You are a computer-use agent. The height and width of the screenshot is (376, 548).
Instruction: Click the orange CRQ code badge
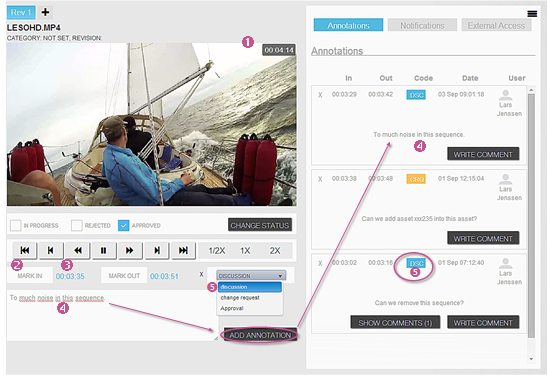(416, 179)
